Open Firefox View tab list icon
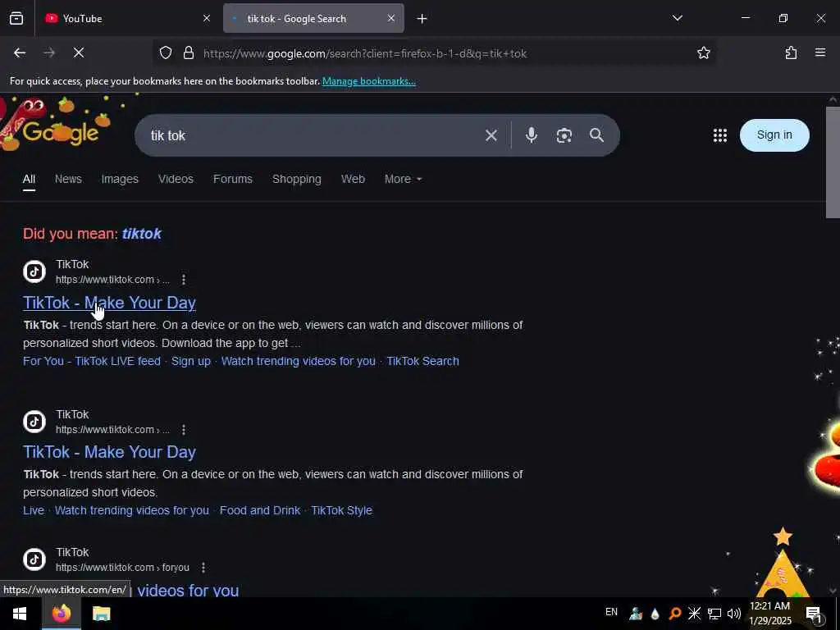 pos(16,19)
